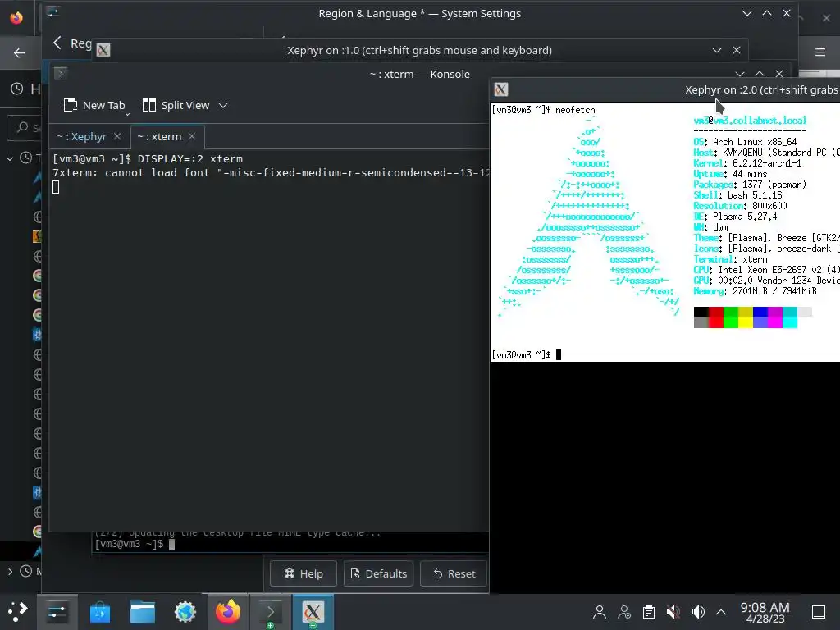Click the 'neofetch' command text in Xephyr :2.0
This screenshot has width=840, height=630.
tap(575, 110)
